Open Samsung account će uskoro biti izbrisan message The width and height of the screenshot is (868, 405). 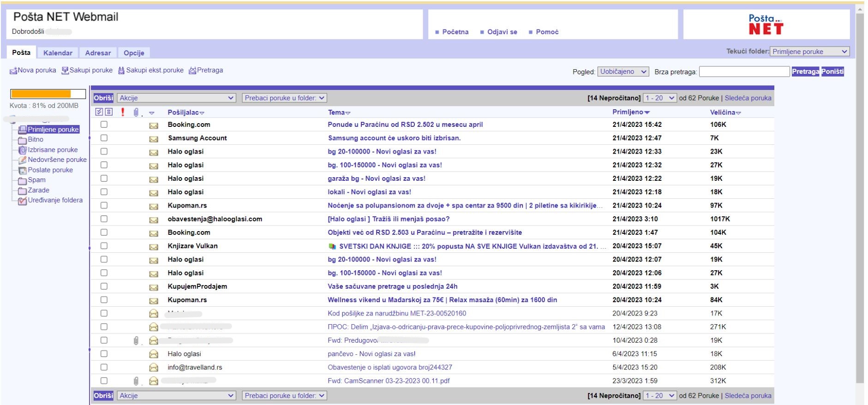(394, 138)
